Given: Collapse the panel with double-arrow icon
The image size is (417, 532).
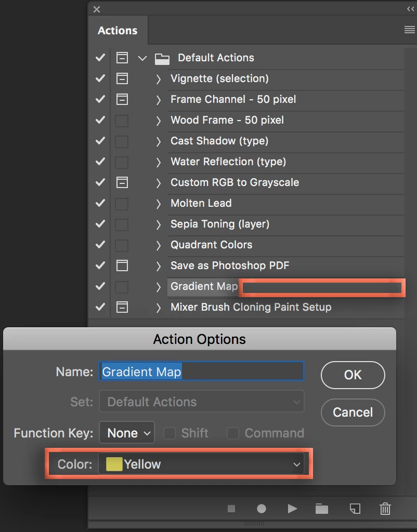Looking at the screenshot, I should (410, 9).
